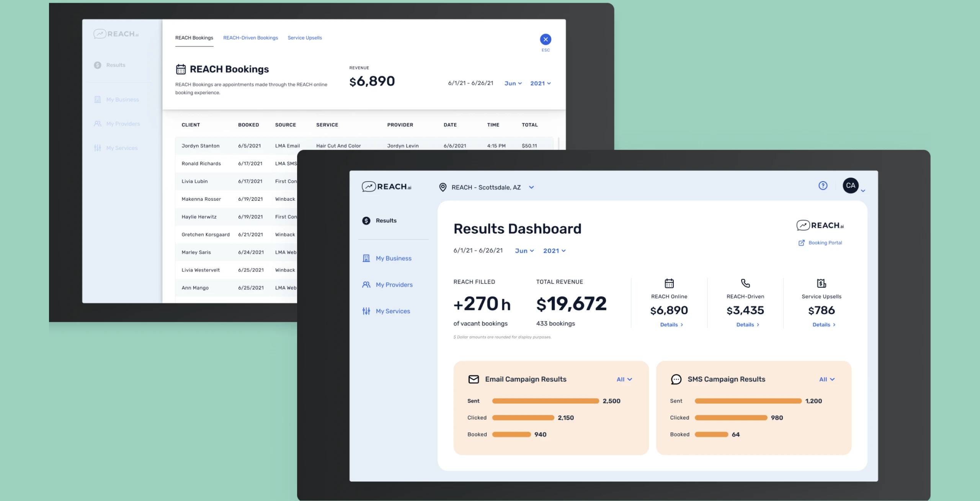
Task: Select the Livia Lubin booking row
Action: [x=236, y=181]
